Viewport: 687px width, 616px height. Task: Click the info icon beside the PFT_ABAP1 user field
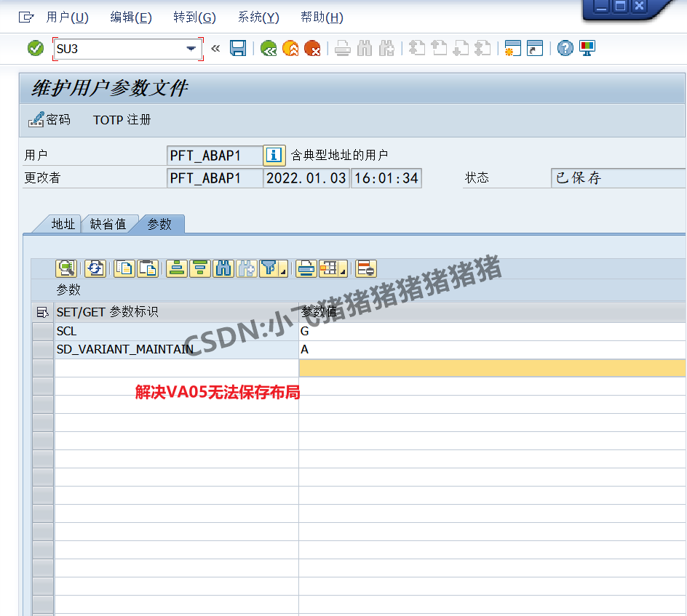click(273, 155)
